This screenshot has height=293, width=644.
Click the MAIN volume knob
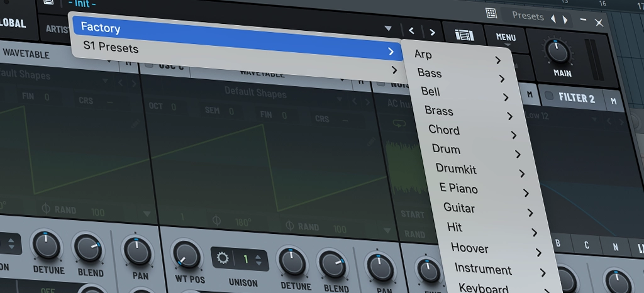(x=557, y=53)
